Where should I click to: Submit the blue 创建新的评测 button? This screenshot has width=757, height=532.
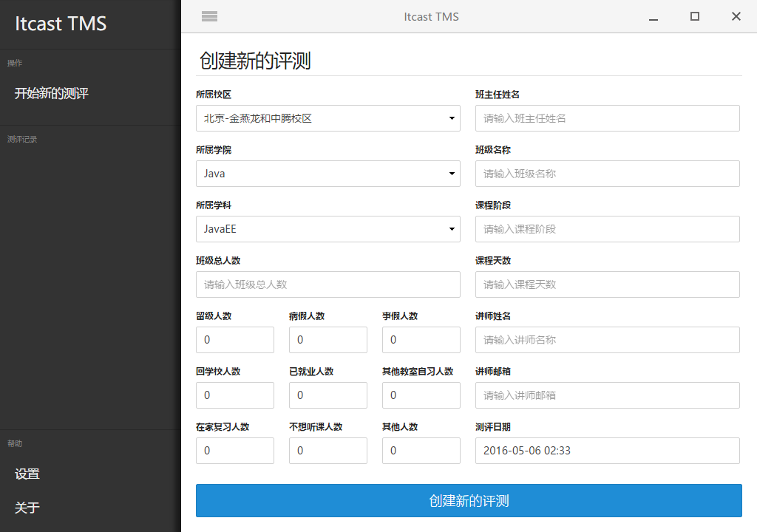(x=469, y=501)
